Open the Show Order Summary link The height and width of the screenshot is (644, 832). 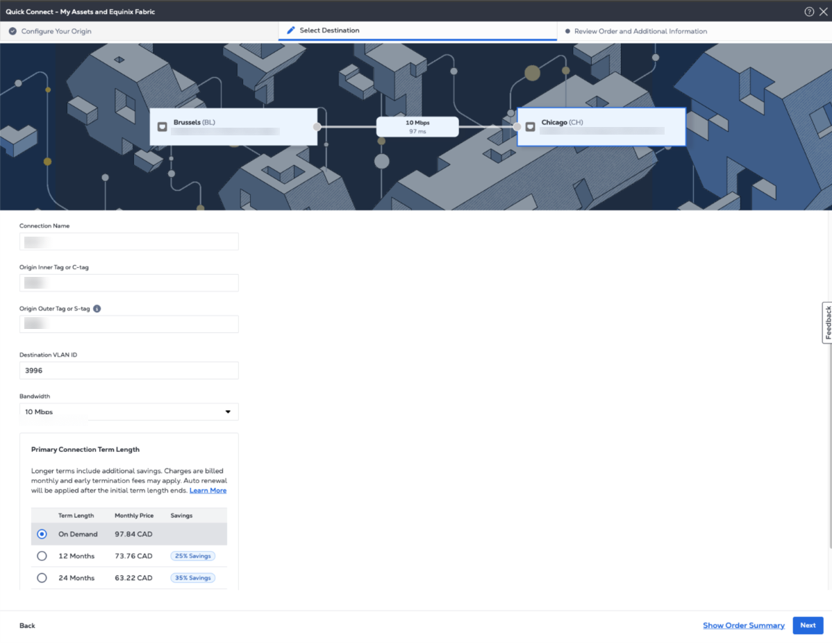[x=743, y=625]
